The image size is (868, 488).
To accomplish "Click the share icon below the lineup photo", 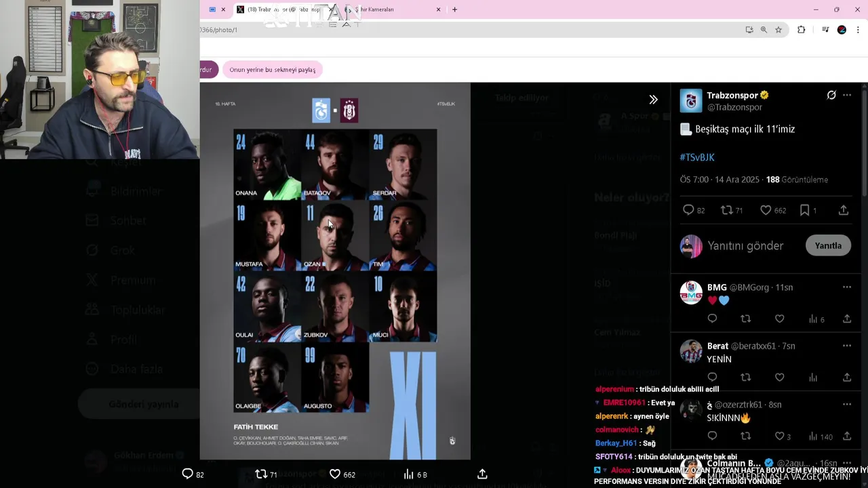I will click(482, 474).
